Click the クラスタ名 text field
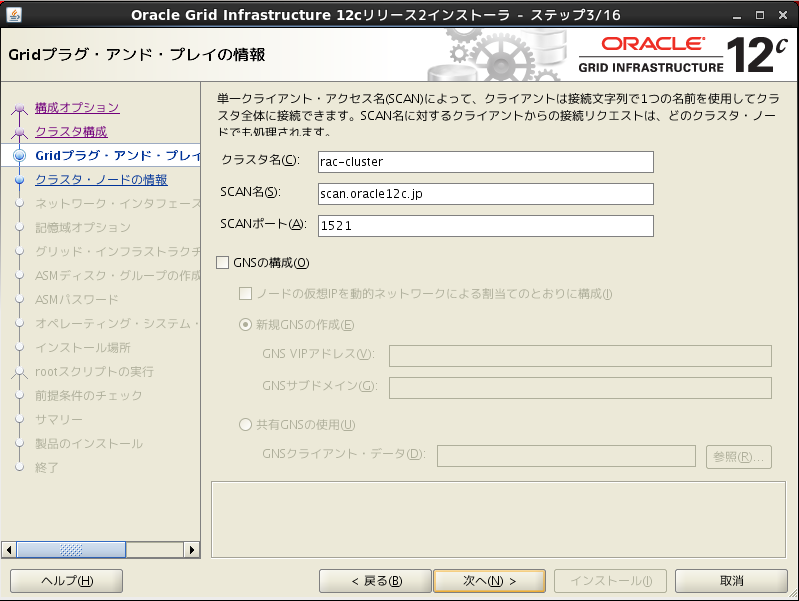The height and width of the screenshot is (601, 799). (x=485, y=162)
